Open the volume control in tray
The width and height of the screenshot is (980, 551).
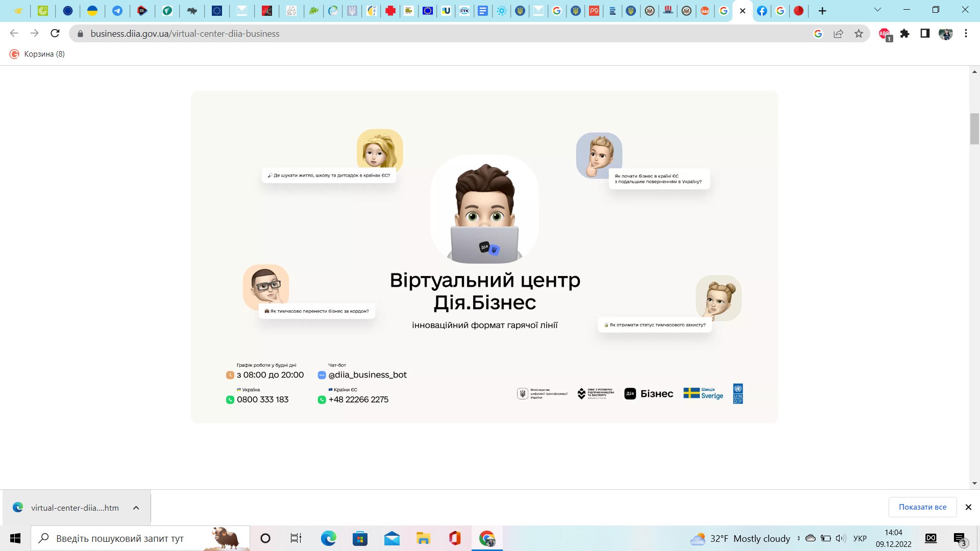point(840,538)
